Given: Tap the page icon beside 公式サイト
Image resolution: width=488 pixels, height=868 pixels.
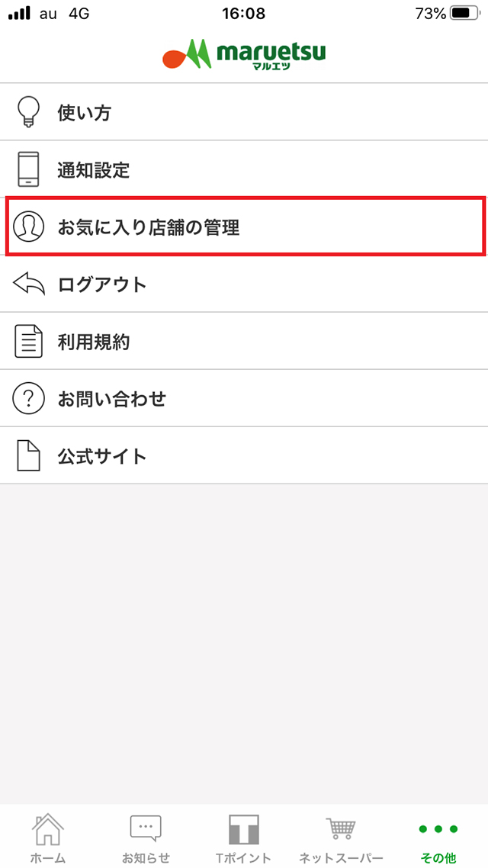Looking at the screenshot, I should point(28,455).
